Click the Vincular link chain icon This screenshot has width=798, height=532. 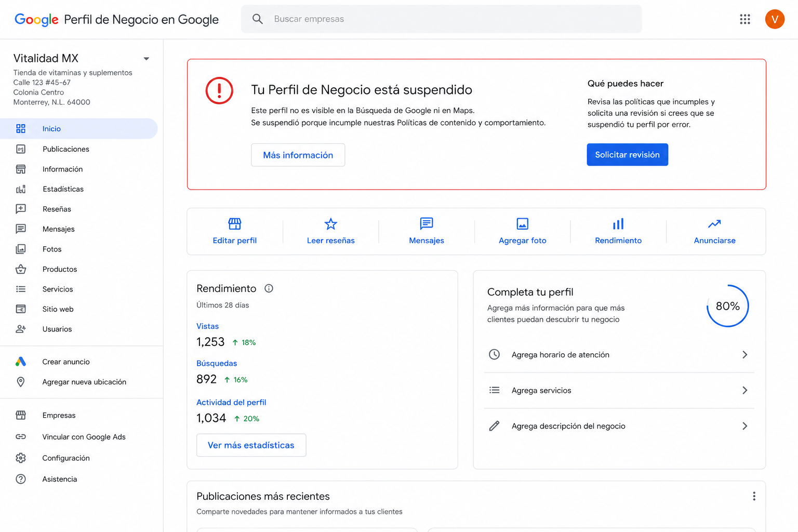(21, 437)
